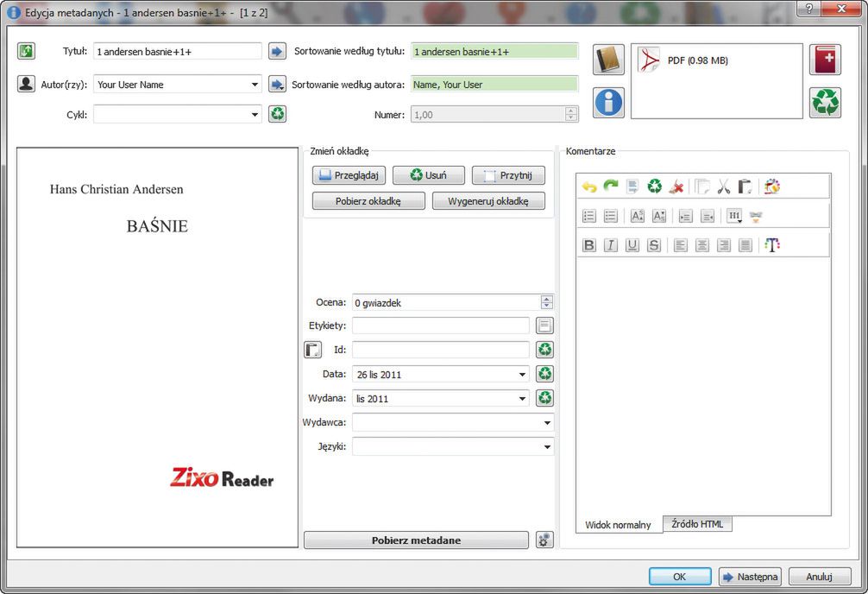Open H1 block style dropdown

pos(734,216)
